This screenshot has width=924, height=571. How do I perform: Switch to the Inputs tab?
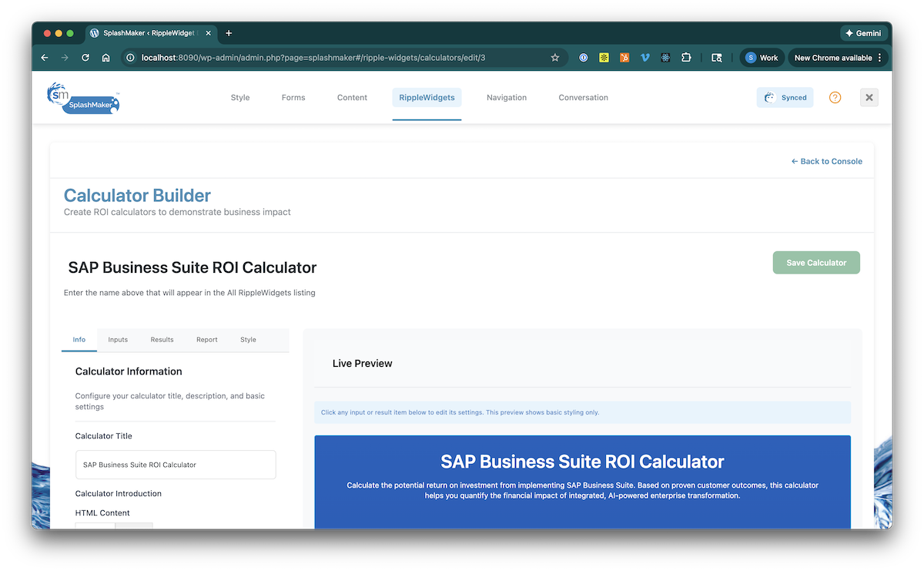(118, 340)
